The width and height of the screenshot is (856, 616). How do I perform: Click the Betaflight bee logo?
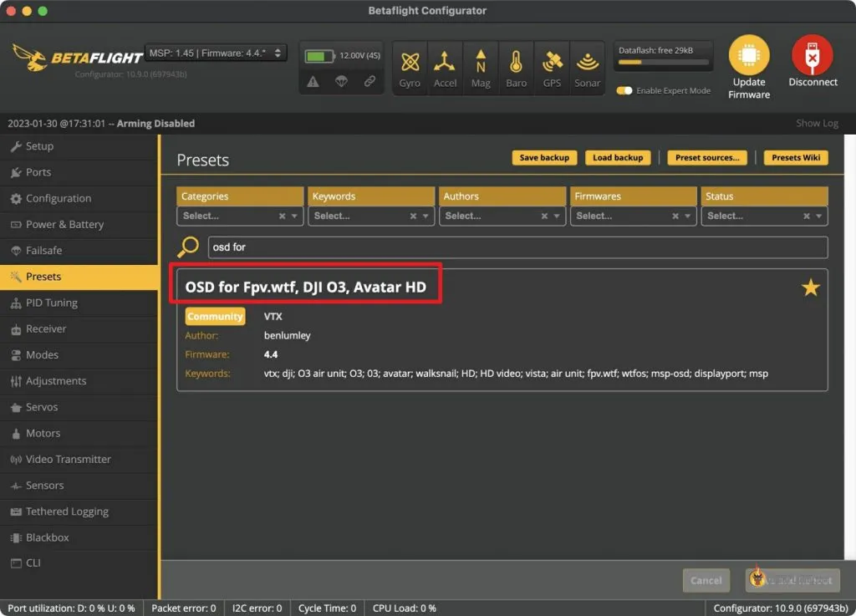[30, 58]
